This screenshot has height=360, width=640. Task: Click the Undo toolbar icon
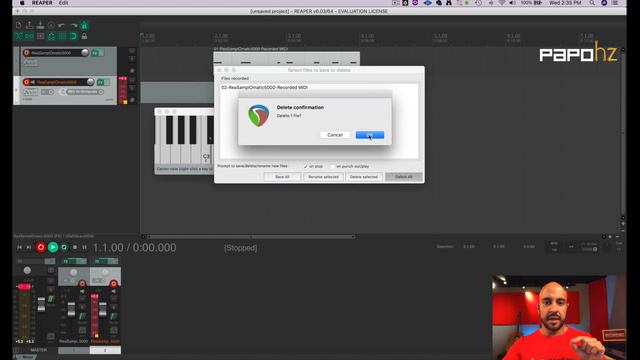[62, 25]
